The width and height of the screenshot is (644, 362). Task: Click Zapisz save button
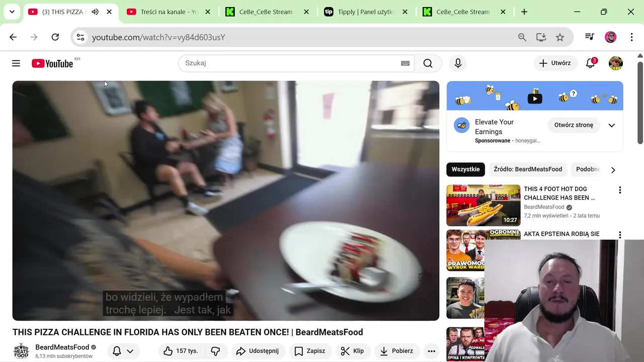click(309, 351)
